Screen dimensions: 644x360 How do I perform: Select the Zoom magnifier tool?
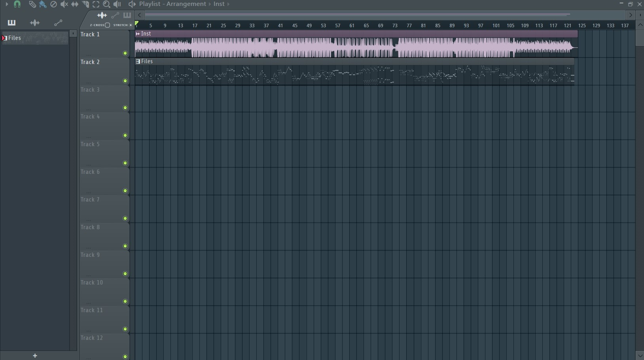[106, 4]
